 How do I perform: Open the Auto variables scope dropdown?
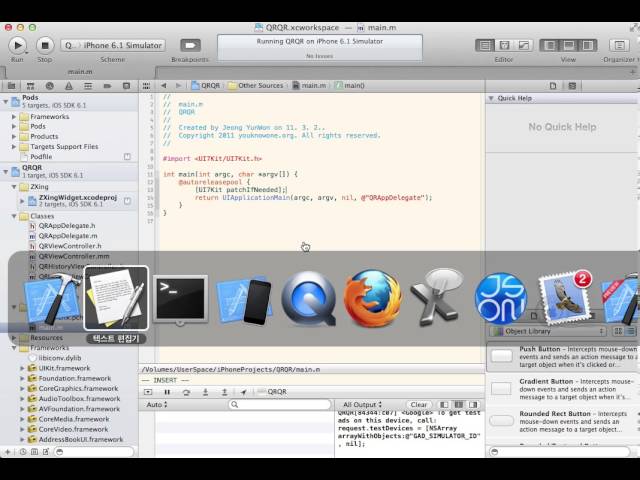click(157, 405)
